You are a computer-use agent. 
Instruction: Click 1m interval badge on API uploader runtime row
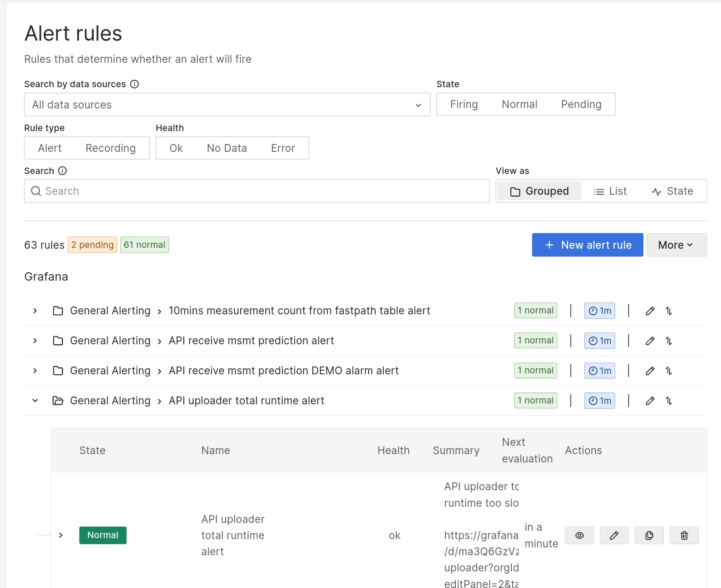[x=600, y=401]
